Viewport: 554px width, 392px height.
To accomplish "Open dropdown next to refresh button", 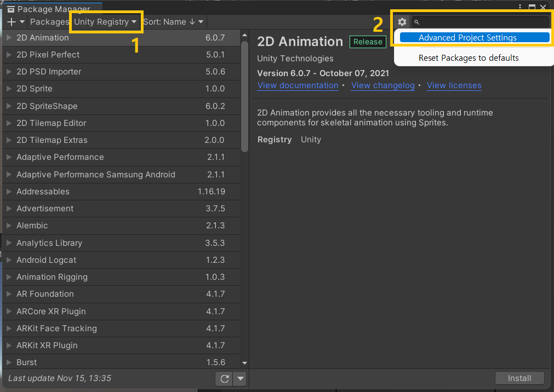I will [x=240, y=378].
